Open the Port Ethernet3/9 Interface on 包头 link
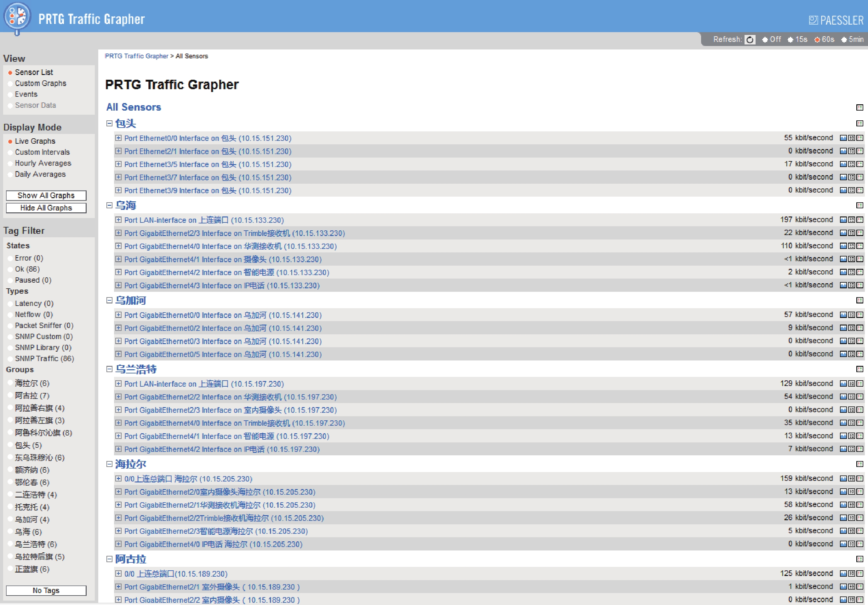 pos(208,190)
